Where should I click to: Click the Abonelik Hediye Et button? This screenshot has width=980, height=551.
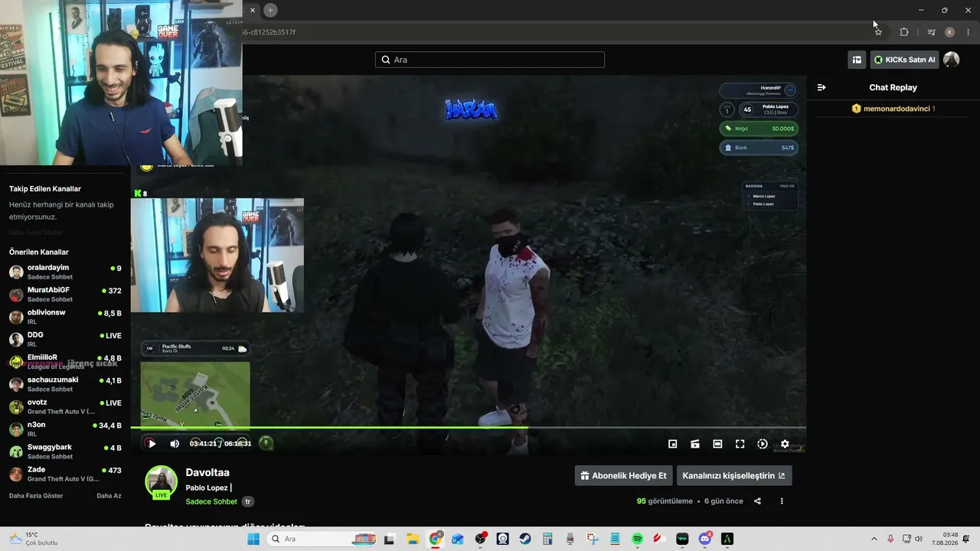[623, 475]
